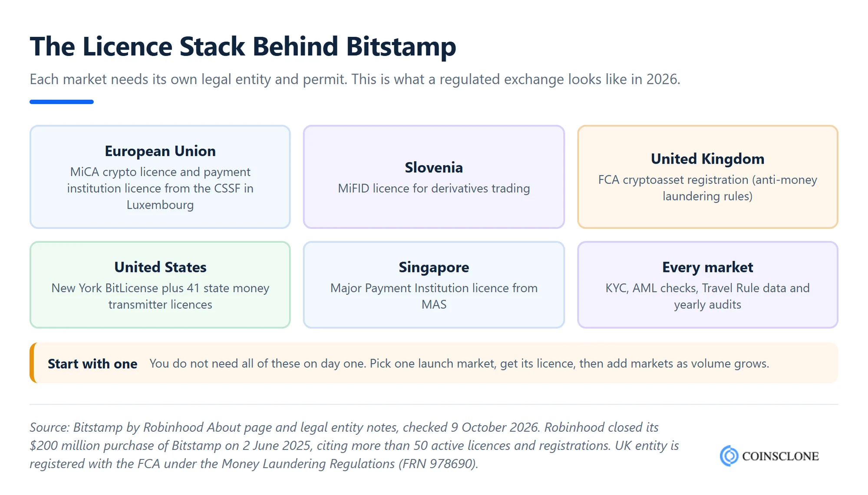Click 'Major Payment Institution licence from MAS' text

(434, 296)
